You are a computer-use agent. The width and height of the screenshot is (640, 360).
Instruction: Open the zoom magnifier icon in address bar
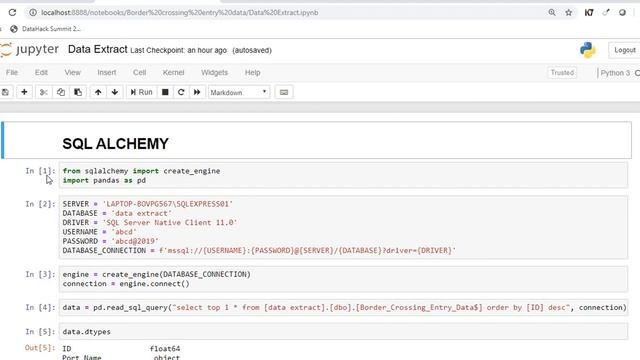pyautogui.click(x=552, y=13)
